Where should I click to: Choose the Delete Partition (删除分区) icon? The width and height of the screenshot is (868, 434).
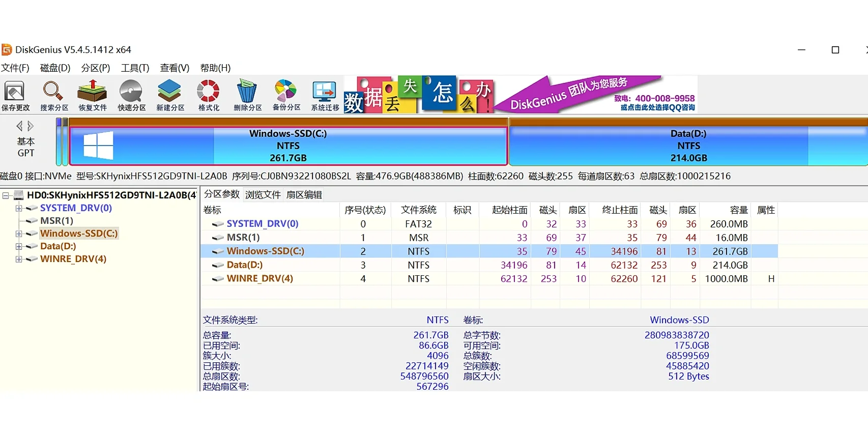point(247,96)
